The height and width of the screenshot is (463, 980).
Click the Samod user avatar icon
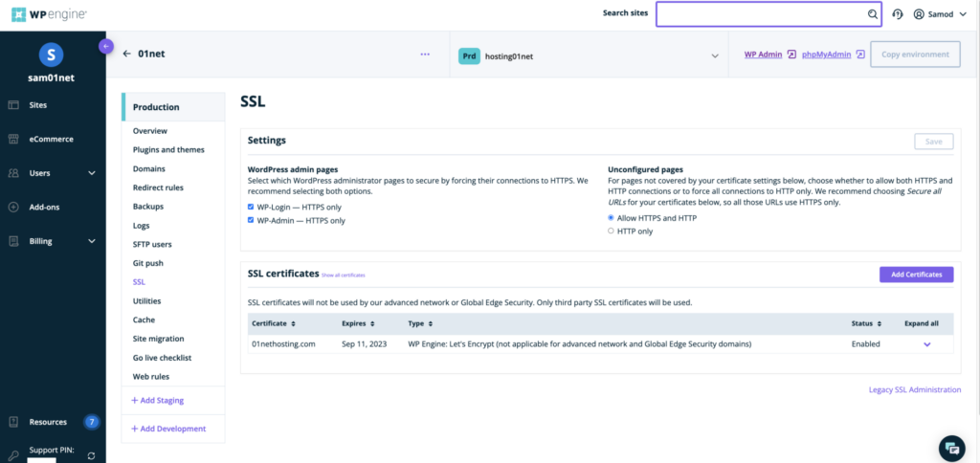point(919,14)
